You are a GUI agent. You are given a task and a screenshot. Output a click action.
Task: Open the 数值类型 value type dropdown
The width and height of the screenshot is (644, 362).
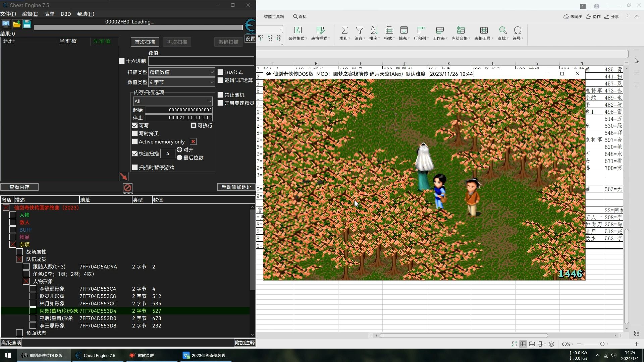(x=181, y=82)
